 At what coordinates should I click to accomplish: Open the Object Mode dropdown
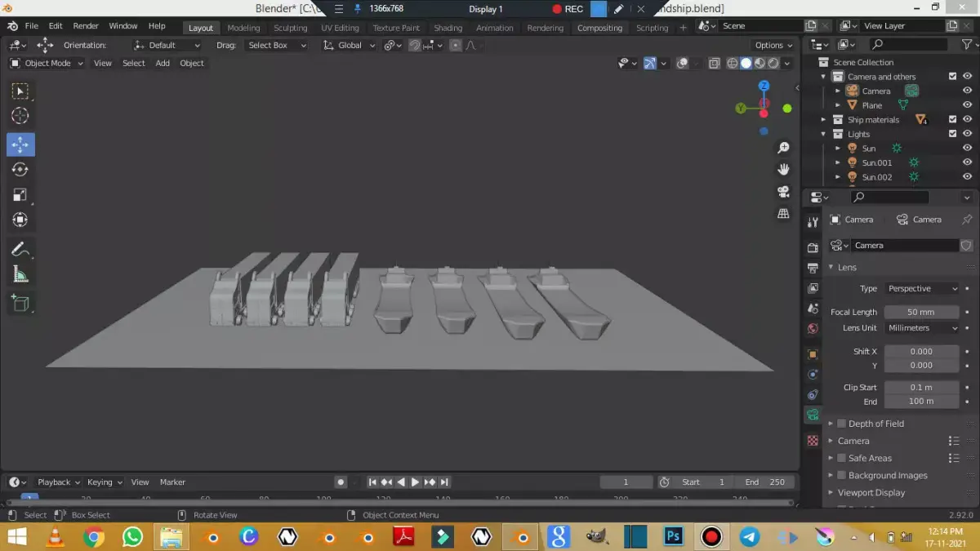[x=47, y=63]
